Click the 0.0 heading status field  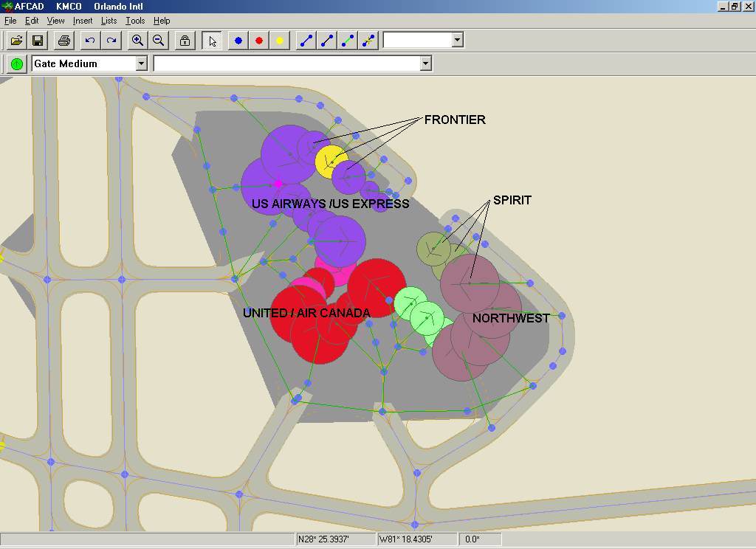480,539
